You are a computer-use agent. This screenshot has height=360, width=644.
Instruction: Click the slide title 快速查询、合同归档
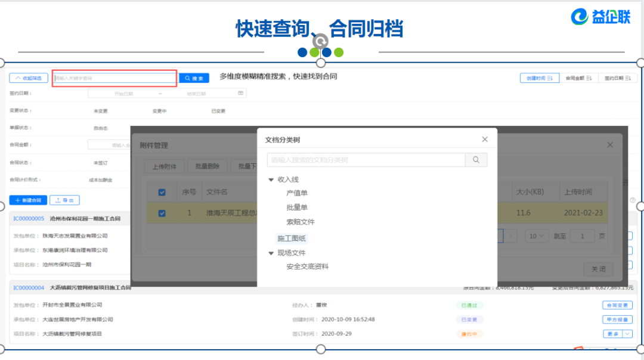[320, 29]
